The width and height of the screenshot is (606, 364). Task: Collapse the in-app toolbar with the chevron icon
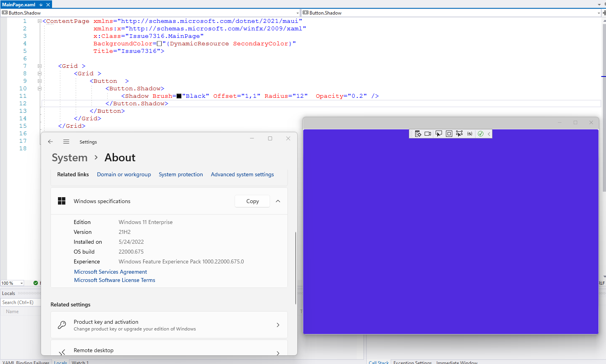pyautogui.click(x=489, y=134)
